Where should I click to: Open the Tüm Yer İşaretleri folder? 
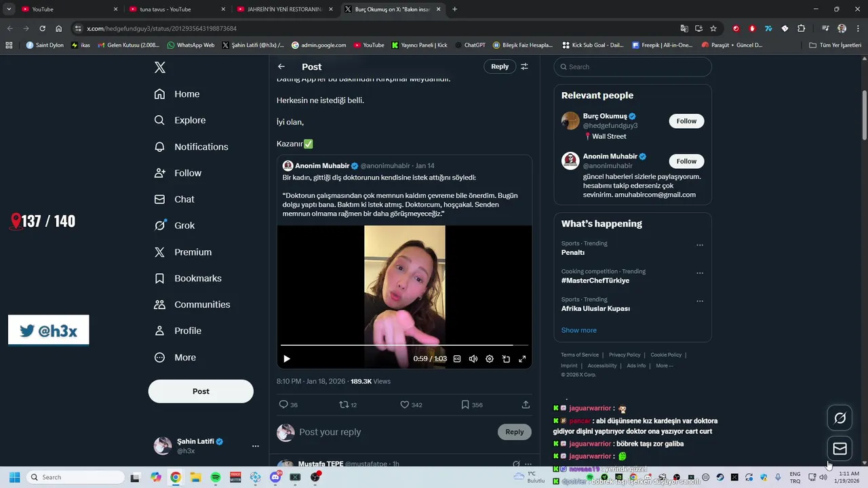(835, 45)
